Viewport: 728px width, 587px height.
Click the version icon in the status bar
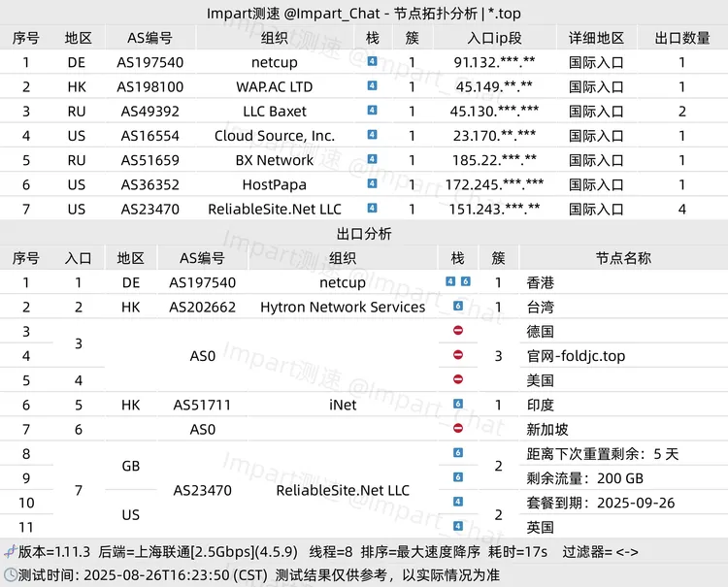[10, 551]
